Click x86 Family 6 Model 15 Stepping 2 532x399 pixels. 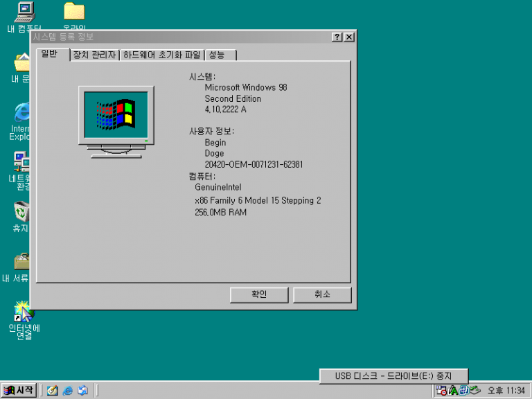tap(258, 200)
